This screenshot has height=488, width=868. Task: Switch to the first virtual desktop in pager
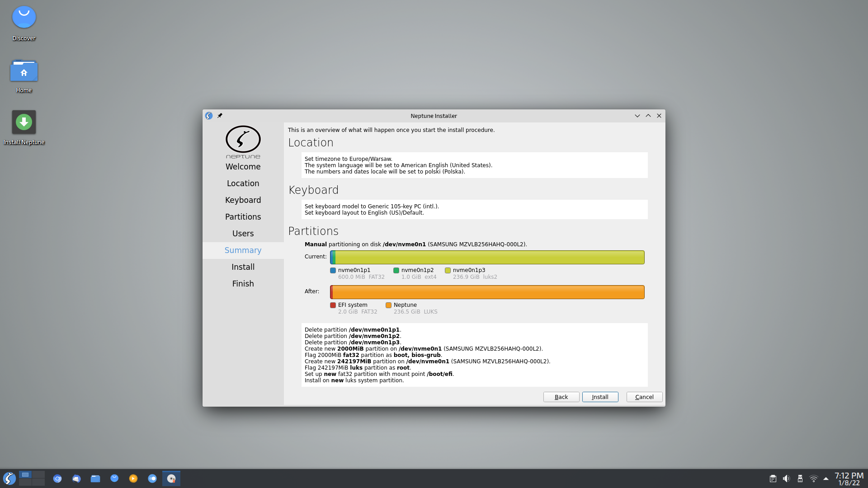point(25,474)
